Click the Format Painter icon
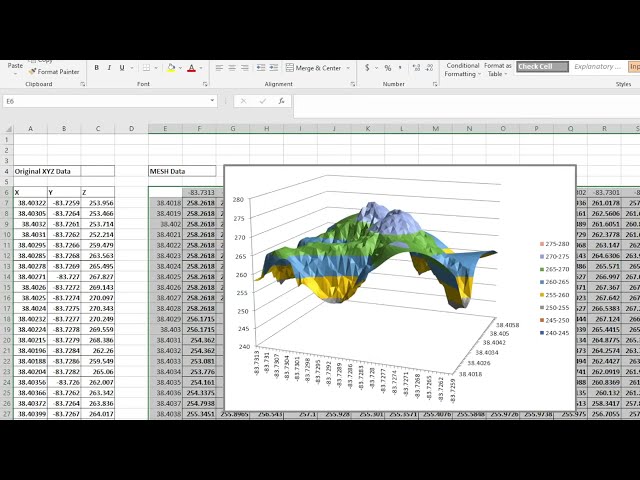This screenshot has width=640, height=480. pyautogui.click(x=32, y=72)
